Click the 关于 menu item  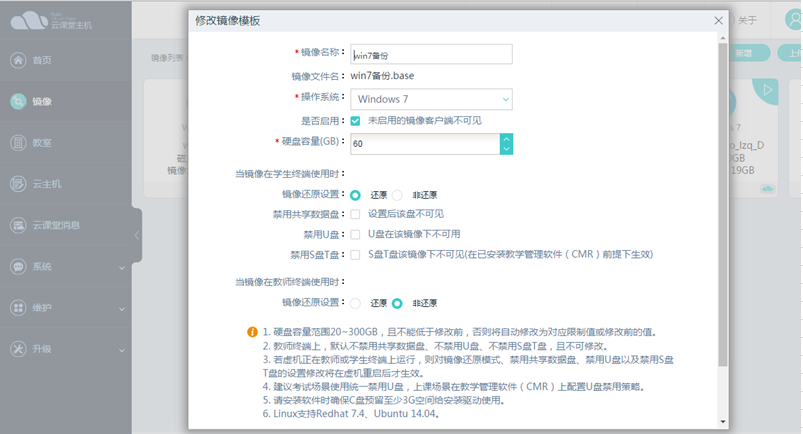[747, 20]
